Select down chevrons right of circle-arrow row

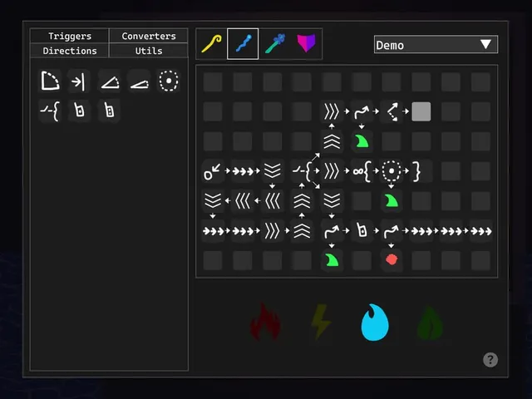(x=272, y=171)
